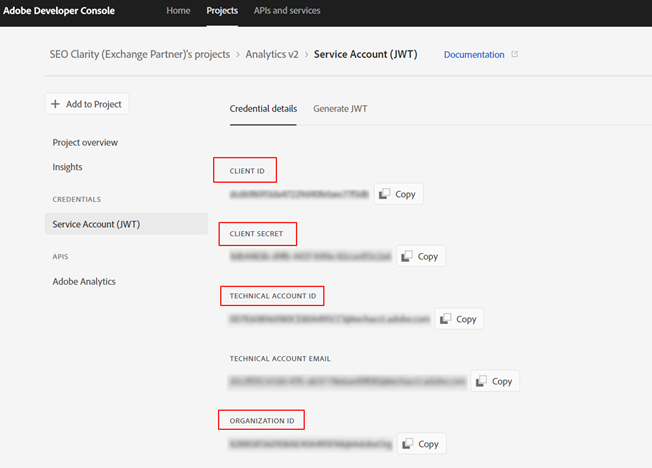Click the blurred Technical Account Email value
Image resolution: width=652 pixels, height=468 pixels.
[347, 381]
